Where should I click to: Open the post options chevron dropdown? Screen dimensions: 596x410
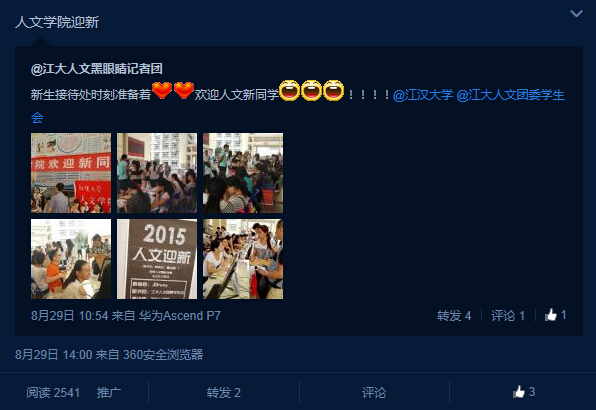(576, 14)
